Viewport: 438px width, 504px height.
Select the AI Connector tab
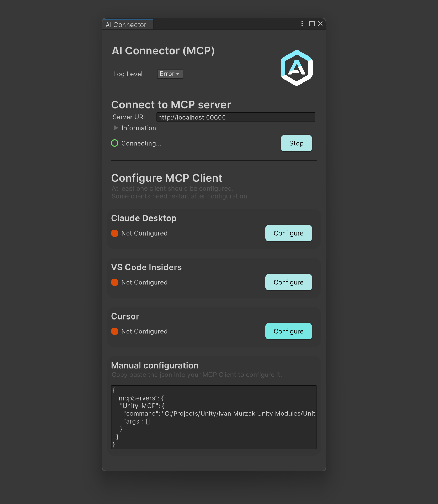coord(126,25)
